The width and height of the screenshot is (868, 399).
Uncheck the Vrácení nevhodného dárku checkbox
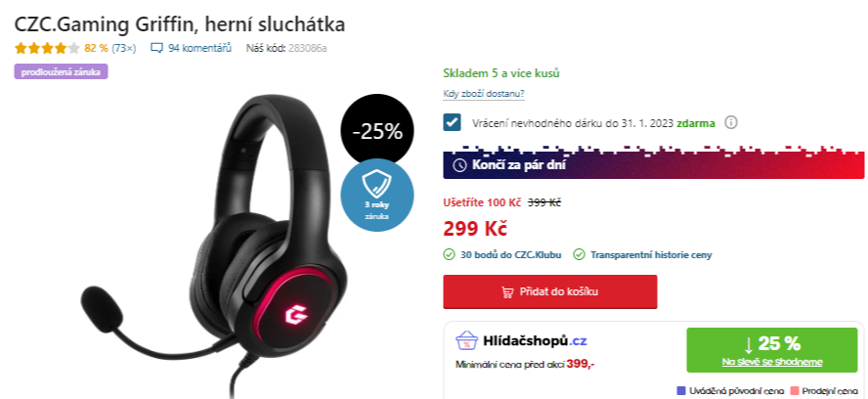click(x=453, y=122)
